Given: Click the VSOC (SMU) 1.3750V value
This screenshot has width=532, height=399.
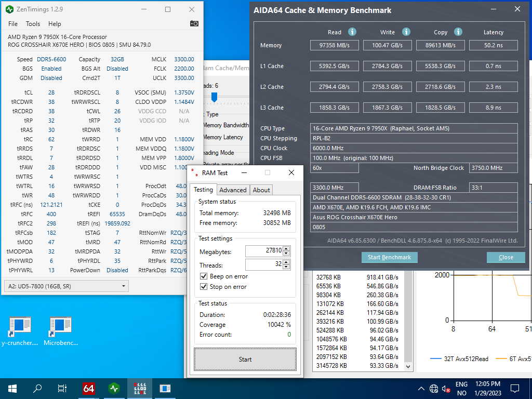Looking at the screenshot, I should pyautogui.click(x=184, y=92).
